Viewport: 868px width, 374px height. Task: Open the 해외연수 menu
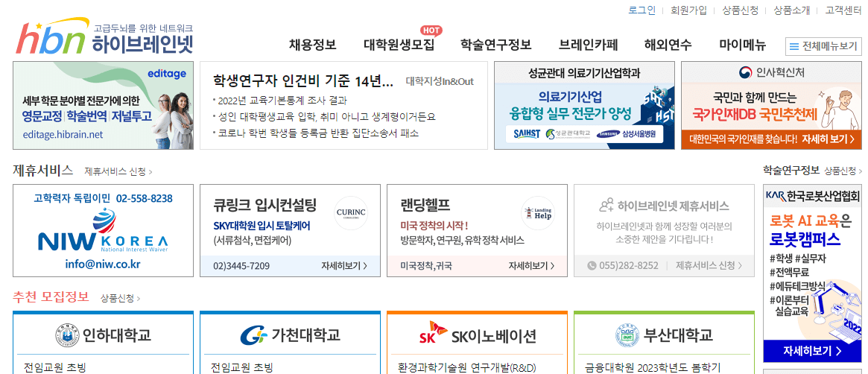668,45
